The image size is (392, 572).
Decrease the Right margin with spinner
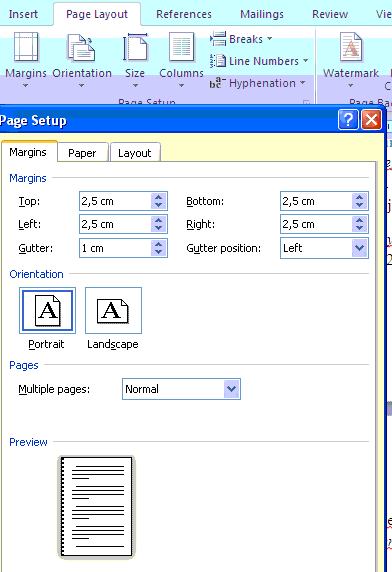point(360,228)
